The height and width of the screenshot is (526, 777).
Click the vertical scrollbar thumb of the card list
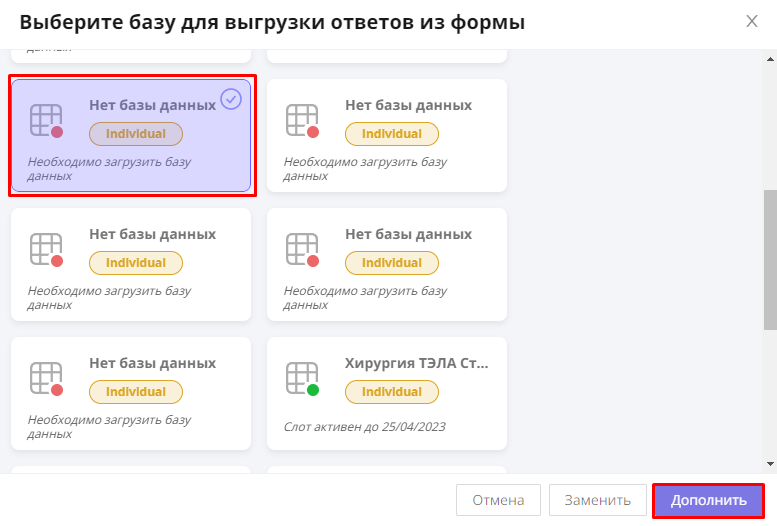769,258
